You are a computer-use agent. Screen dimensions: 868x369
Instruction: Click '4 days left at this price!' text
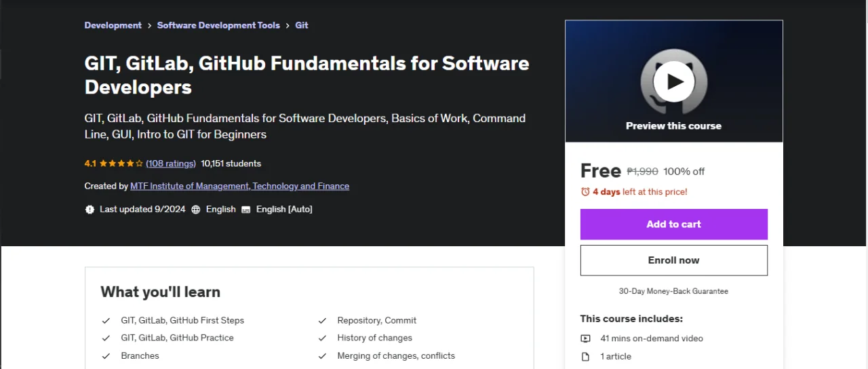(x=640, y=192)
